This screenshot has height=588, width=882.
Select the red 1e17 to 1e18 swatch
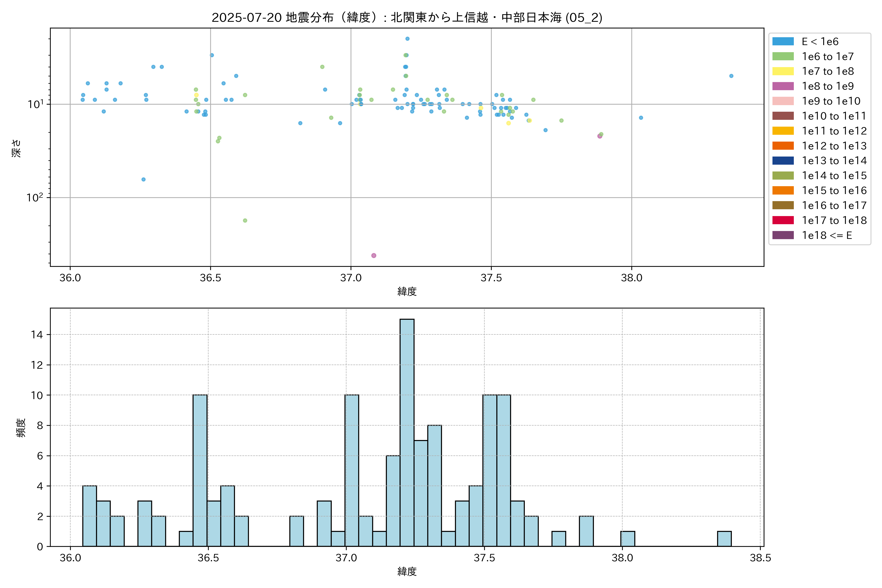pos(783,220)
